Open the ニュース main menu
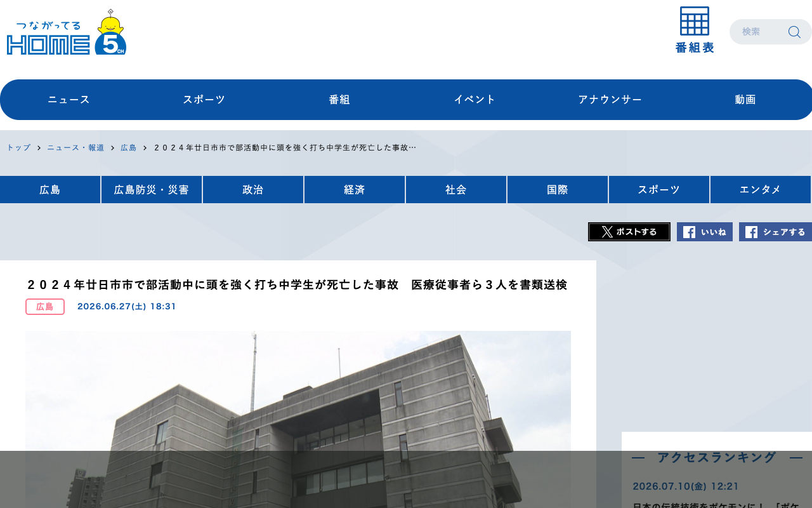 click(69, 100)
